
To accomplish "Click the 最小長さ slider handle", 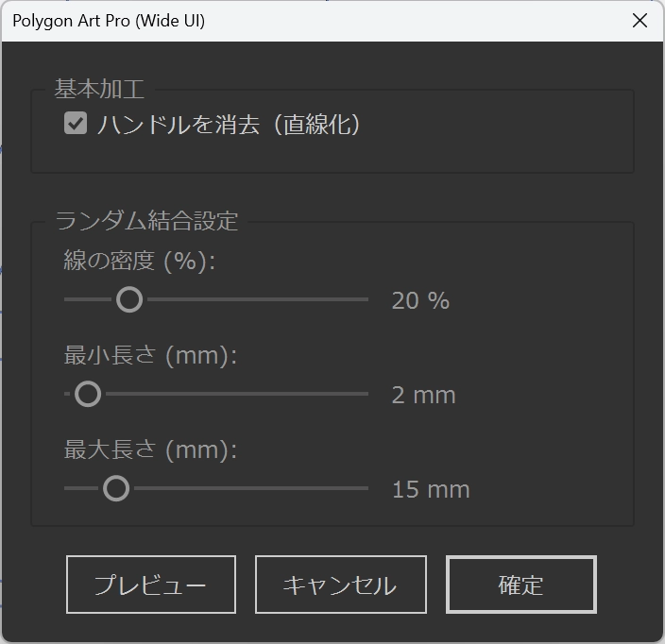I will point(88,394).
